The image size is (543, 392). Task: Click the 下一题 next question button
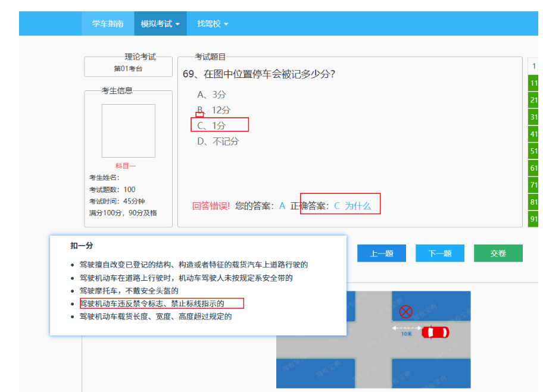[439, 253]
